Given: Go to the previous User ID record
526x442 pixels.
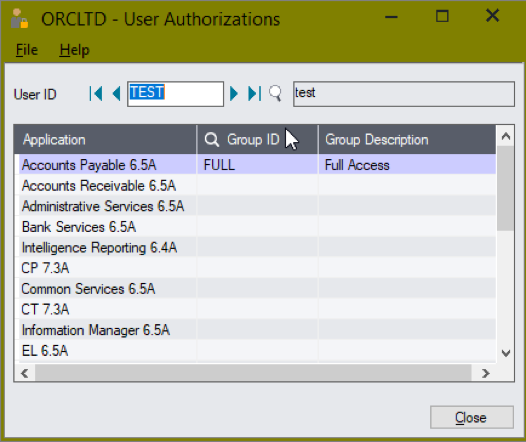Looking at the screenshot, I should pos(116,94).
